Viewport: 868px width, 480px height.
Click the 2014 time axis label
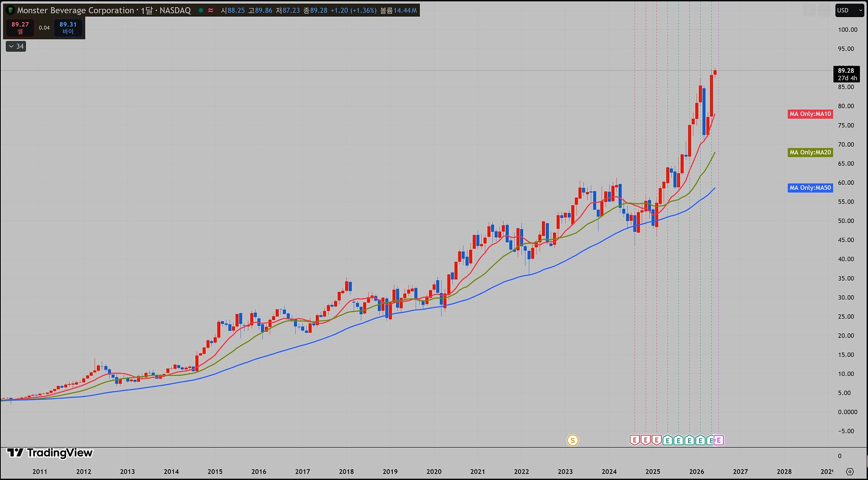coord(171,472)
